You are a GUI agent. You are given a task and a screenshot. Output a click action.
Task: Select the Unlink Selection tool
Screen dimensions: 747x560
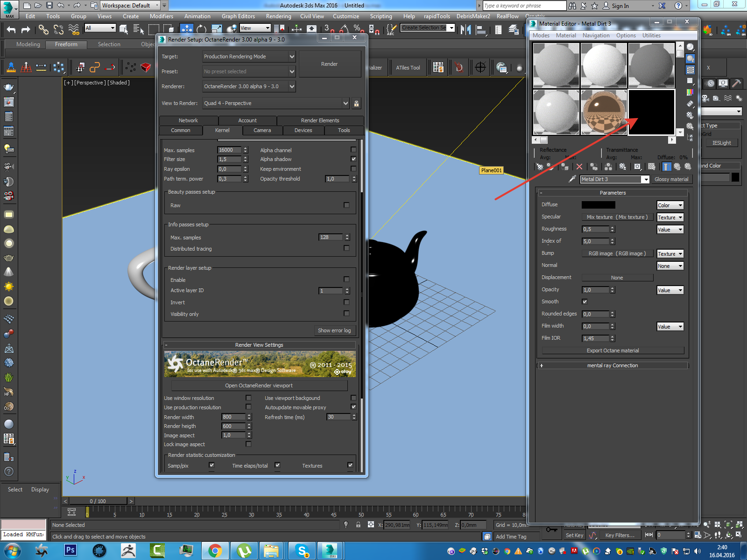point(58,29)
